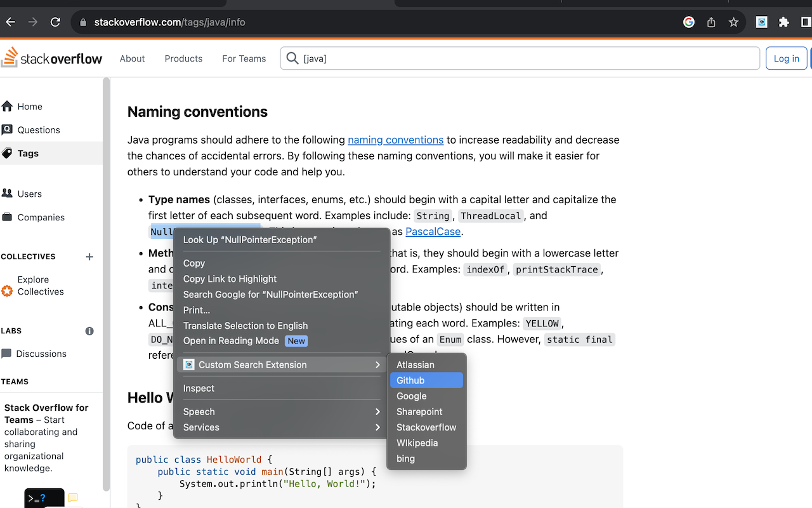Select Open in Reading Mode
This screenshot has width=812, height=508.
pyautogui.click(x=231, y=341)
